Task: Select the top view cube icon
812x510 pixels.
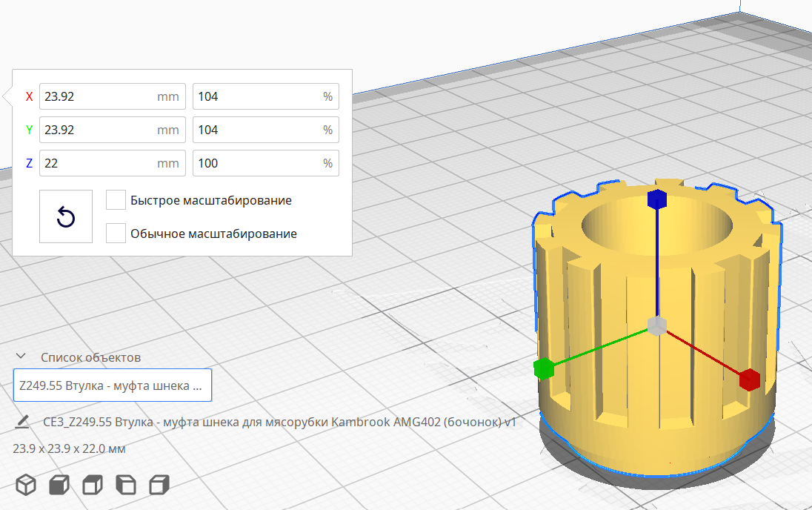Action: pos(92,485)
